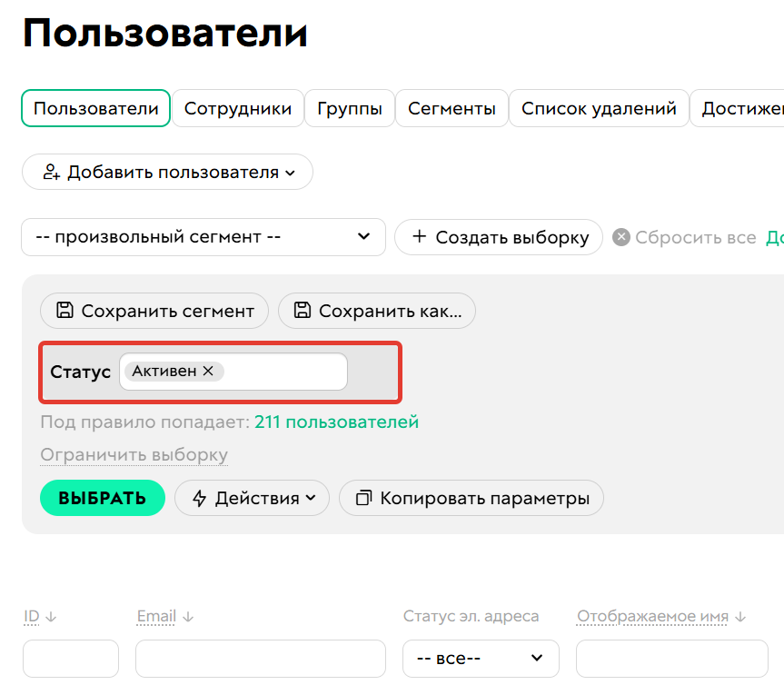Click the floppy disk icon on Сохранить сегмент
This screenshot has height=685, width=784.
coord(64,311)
